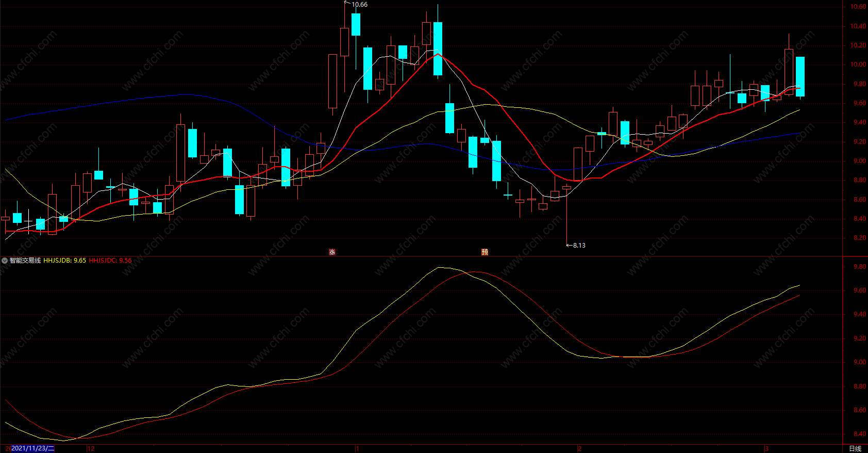
Task: Click month marker 3 on time axis
Action: click(766, 449)
